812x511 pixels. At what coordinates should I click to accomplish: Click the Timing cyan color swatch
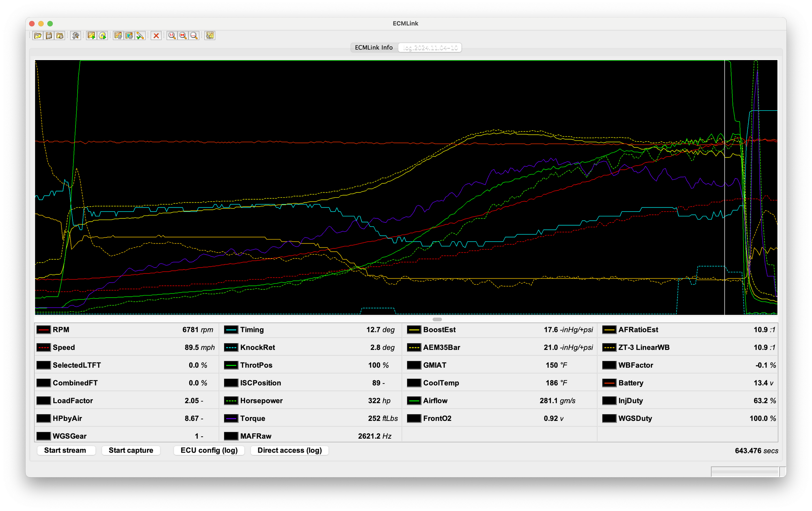click(231, 330)
